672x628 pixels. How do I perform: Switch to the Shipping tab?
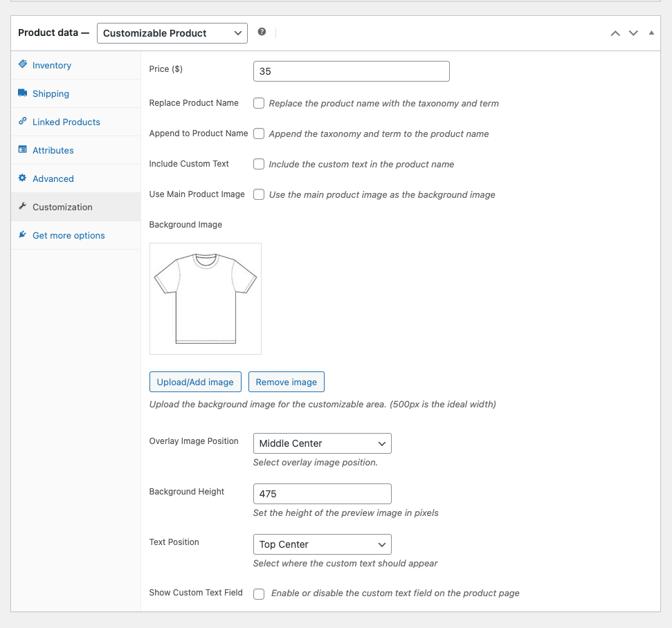click(51, 93)
